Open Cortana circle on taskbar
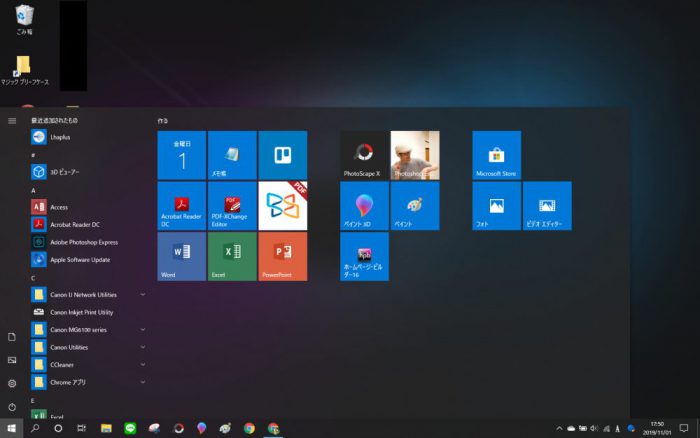This screenshot has height=438, width=700. pyautogui.click(x=58, y=429)
